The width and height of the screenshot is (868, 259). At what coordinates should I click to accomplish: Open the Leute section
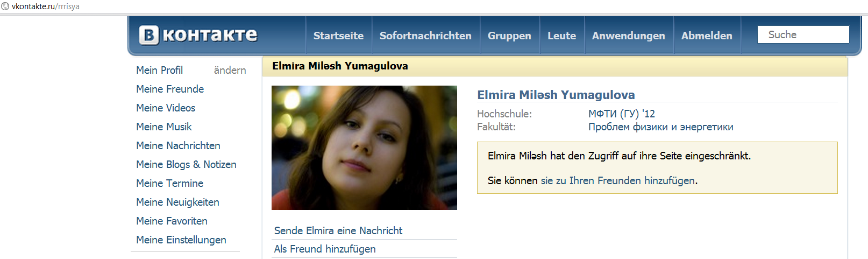click(561, 36)
